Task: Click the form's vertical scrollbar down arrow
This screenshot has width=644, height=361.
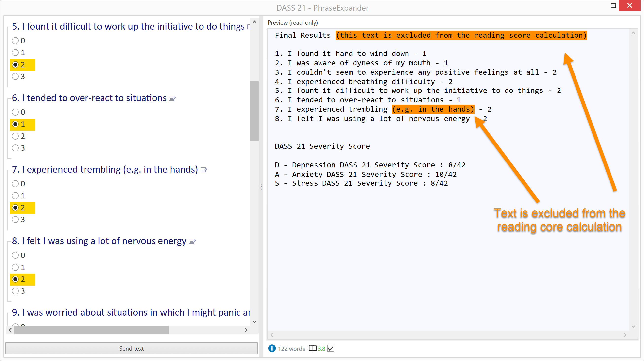Action: point(254,322)
